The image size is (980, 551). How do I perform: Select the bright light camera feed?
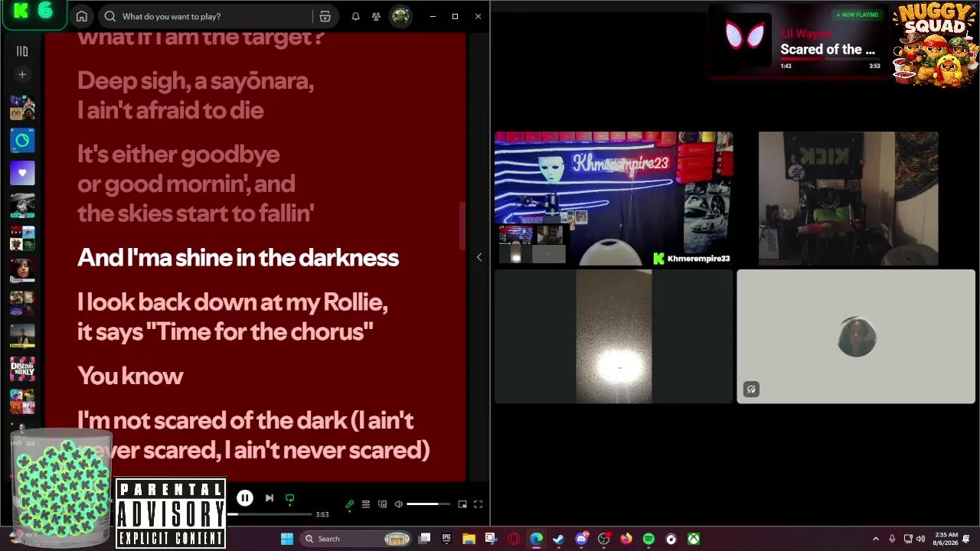[614, 336]
